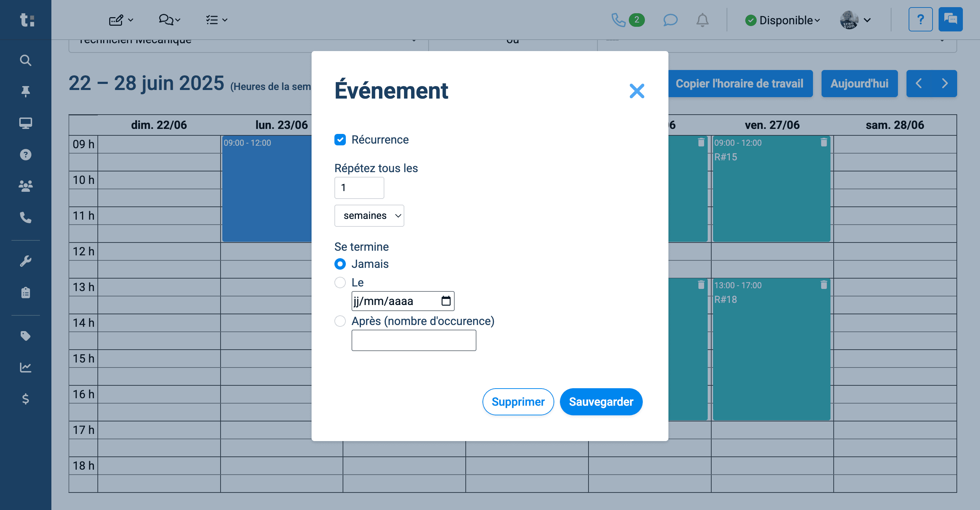Click the Aujourd'hui button
The image size is (980, 510).
coord(859,83)
